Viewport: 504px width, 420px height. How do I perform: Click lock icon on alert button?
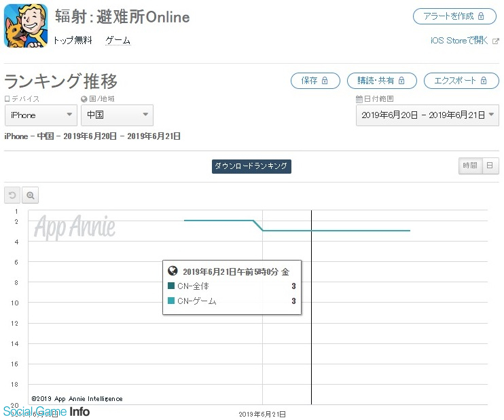pos(481,16)
